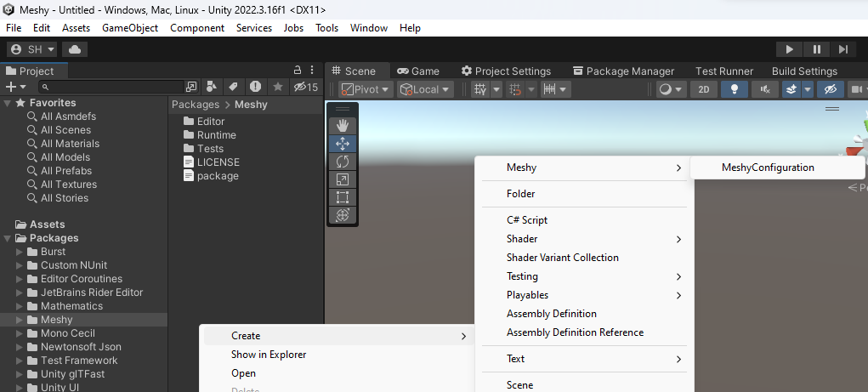Screen dimensions: 868x392
Task: Open the Window menu
Action: tap(369, 28)
